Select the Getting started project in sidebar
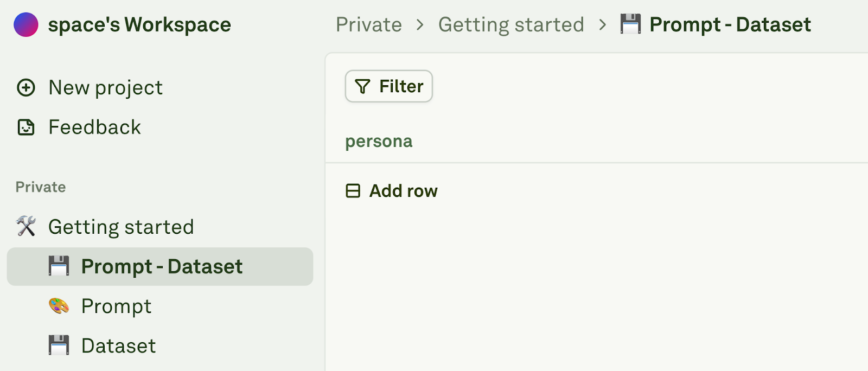Image resolution: width=868 pixels, height=371 pixels. point(121,227)
